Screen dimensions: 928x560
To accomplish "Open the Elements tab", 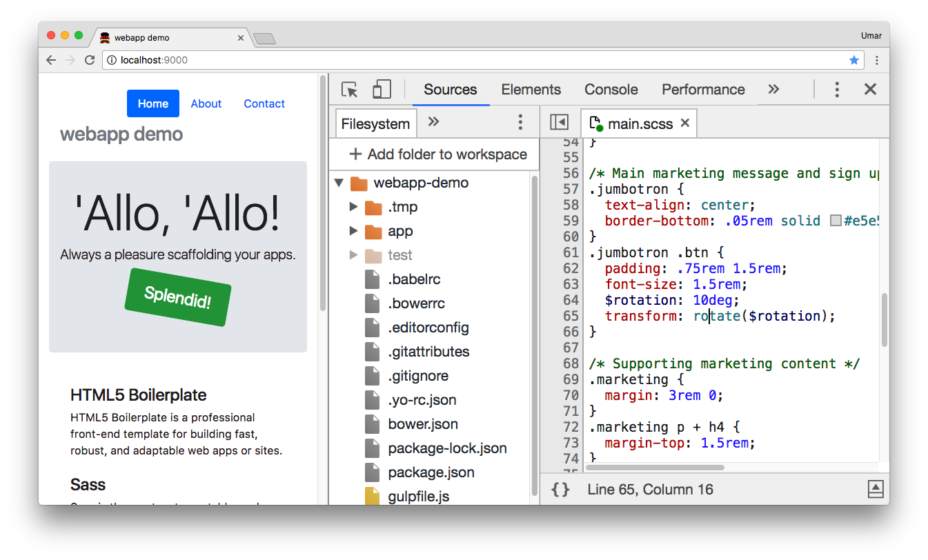I will point(531,89).
